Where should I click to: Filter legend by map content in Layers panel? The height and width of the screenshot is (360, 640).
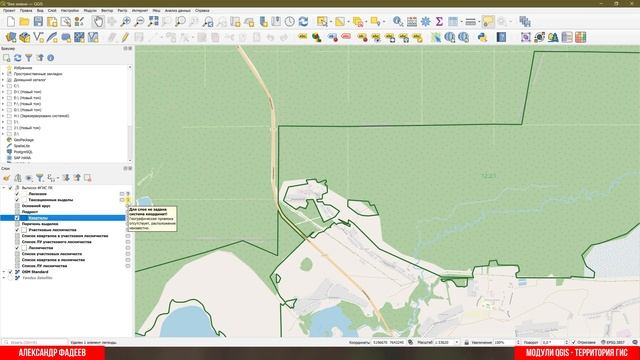[40, 178]
